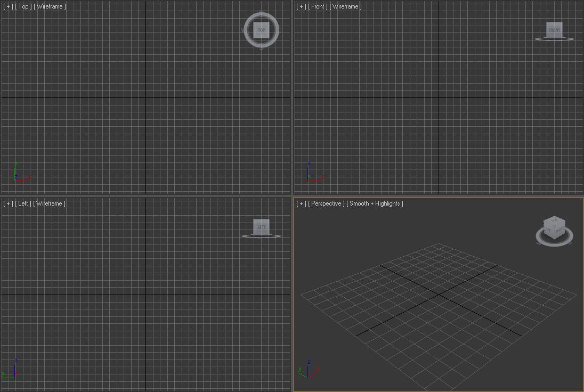Open the general [+] menu of the Top viewport
The height and width of the screenshot is (392, 584).
[7, 6]
